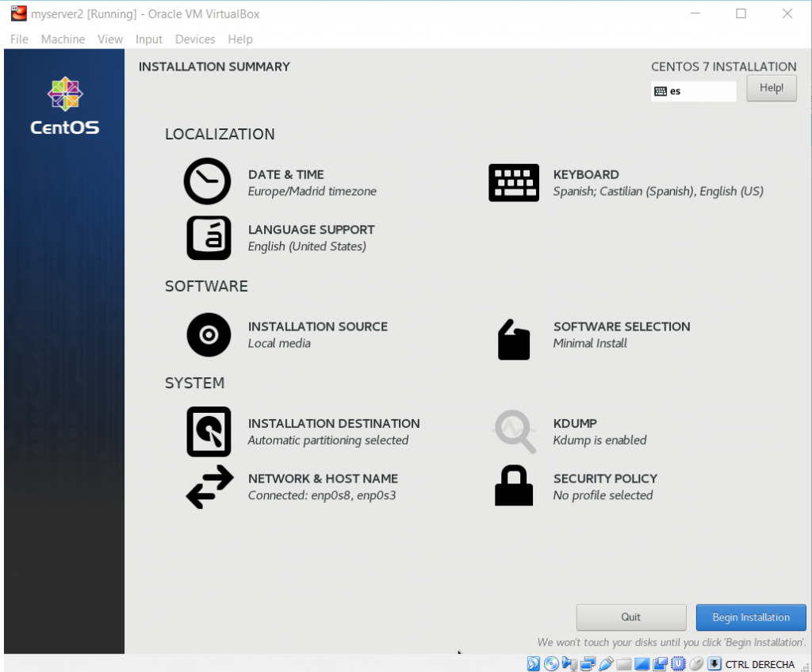Viewport: 812px width, 672px height.
Task: Click the optical disc status bar icon
Action: pos(551,664)
